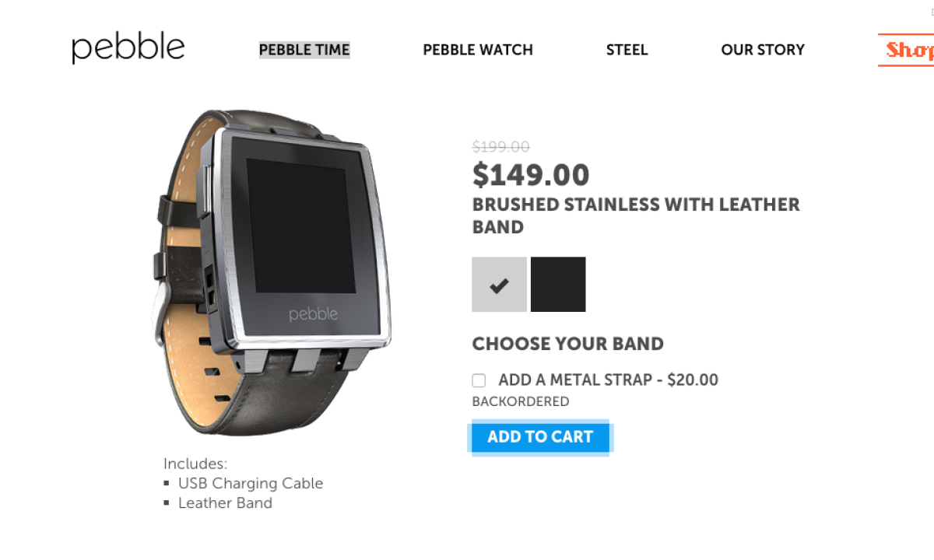Click the pebble logo in header
This screenshot has height=560, width=934.
pyautogui.click(x=128, y=47)
